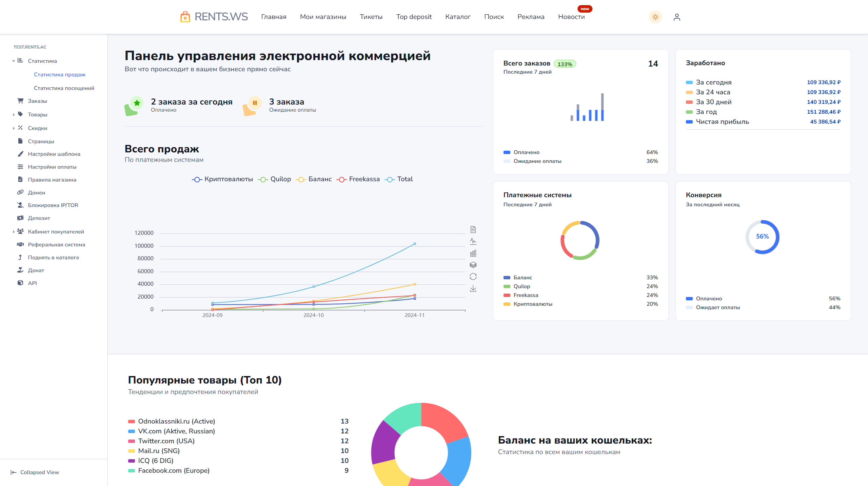Viewport: 868px width, 486px height.
Task: Click the payment systems donut chart
Action: (580, 240)
